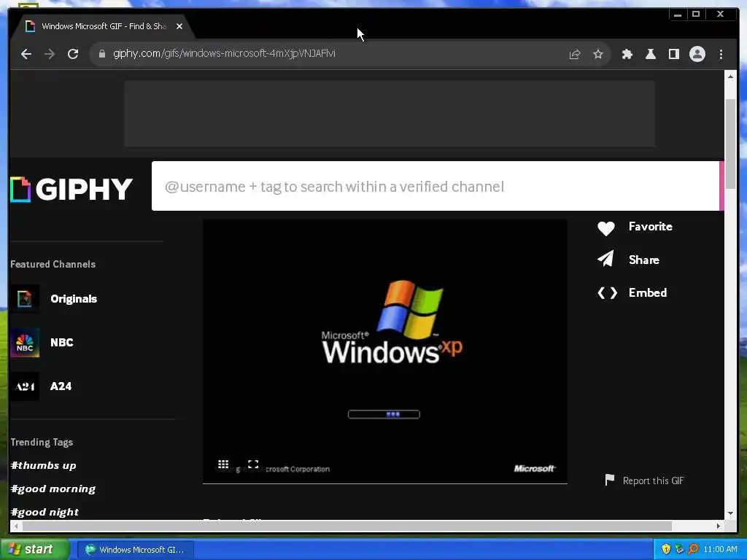Click the Report flag icon

click(609, 480)
